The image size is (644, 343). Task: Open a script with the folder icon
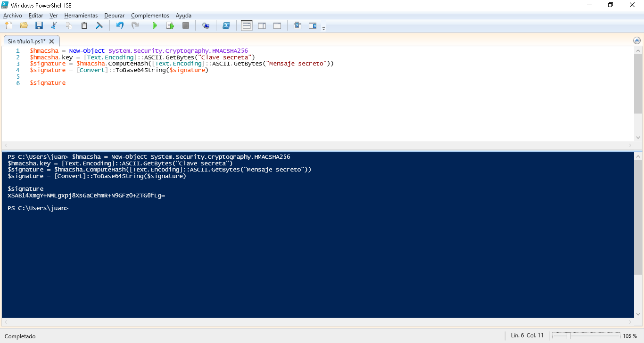(x=24, y=25)
